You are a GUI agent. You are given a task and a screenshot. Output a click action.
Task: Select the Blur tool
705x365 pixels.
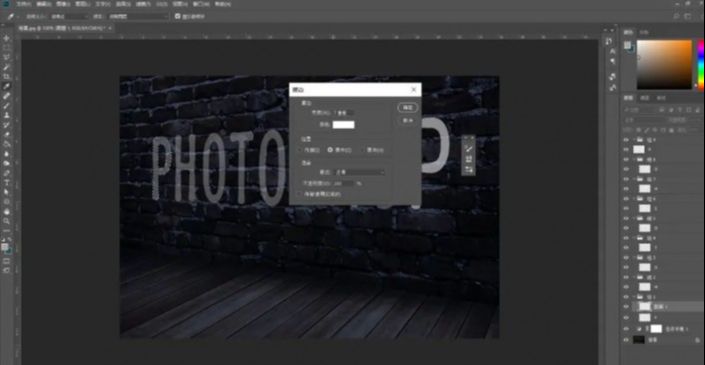6,154
